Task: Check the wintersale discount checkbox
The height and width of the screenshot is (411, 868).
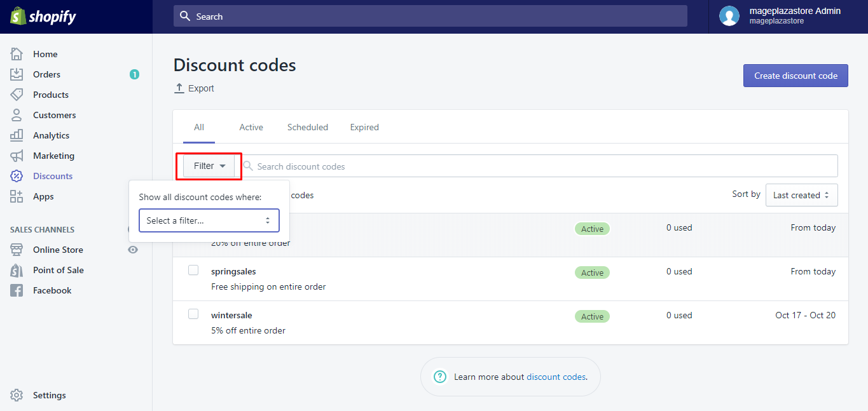Action: 193,314
